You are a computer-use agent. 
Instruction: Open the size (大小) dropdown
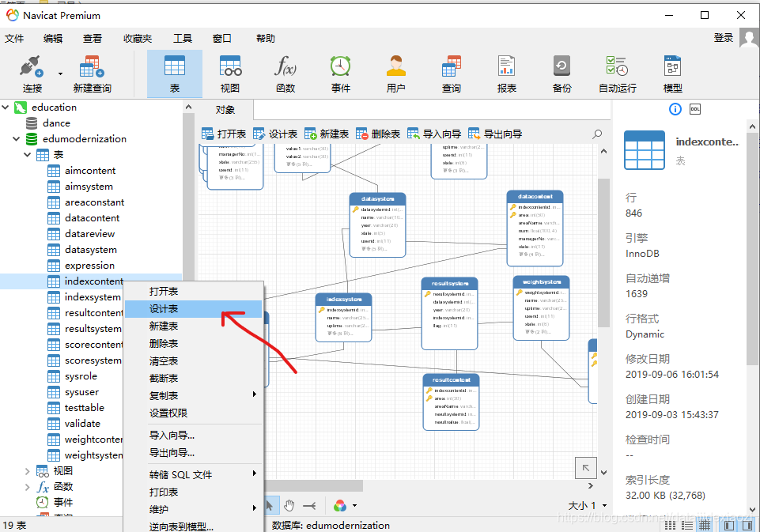tap(588, 506)
